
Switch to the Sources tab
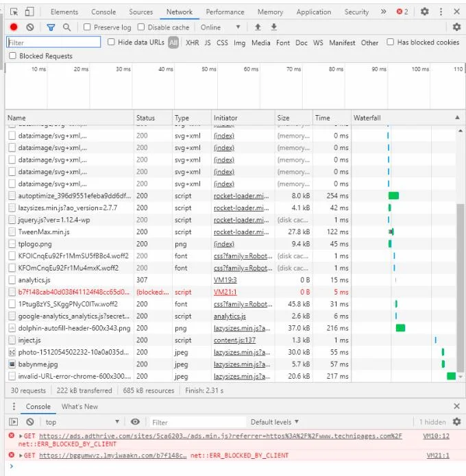[141, 12]
